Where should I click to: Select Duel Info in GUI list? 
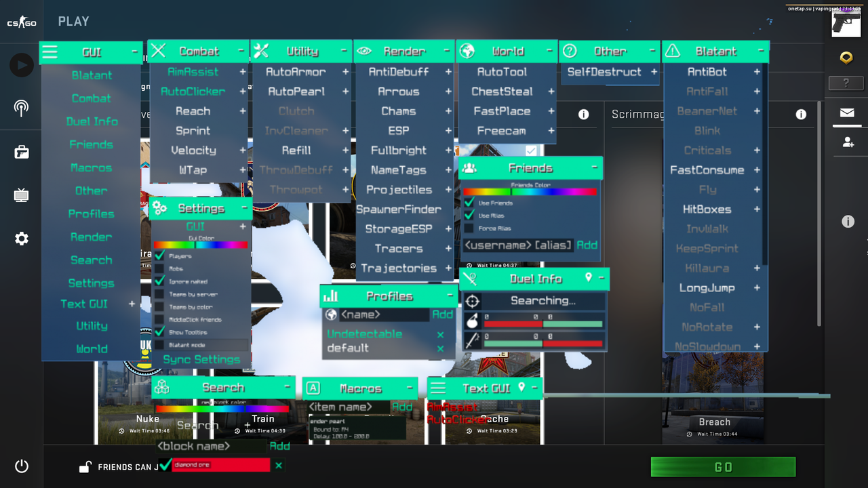click(92, 121)
